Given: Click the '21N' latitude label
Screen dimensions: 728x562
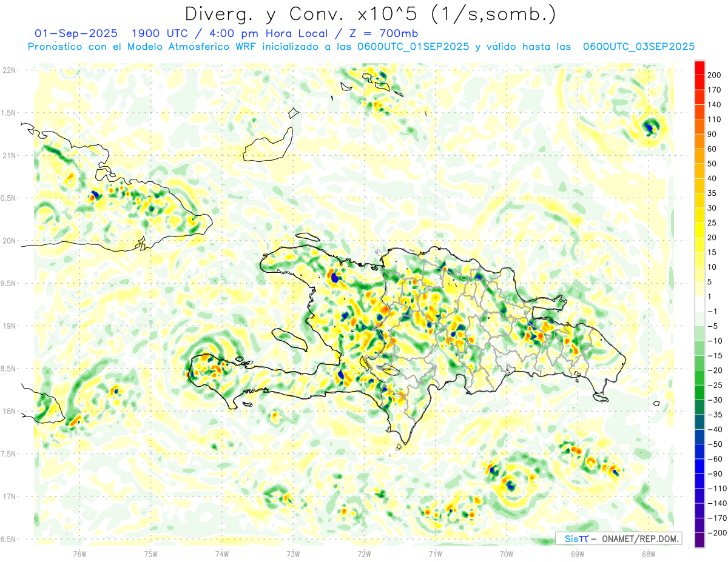Looking at the screenshot, I should (x=9, y=155).
